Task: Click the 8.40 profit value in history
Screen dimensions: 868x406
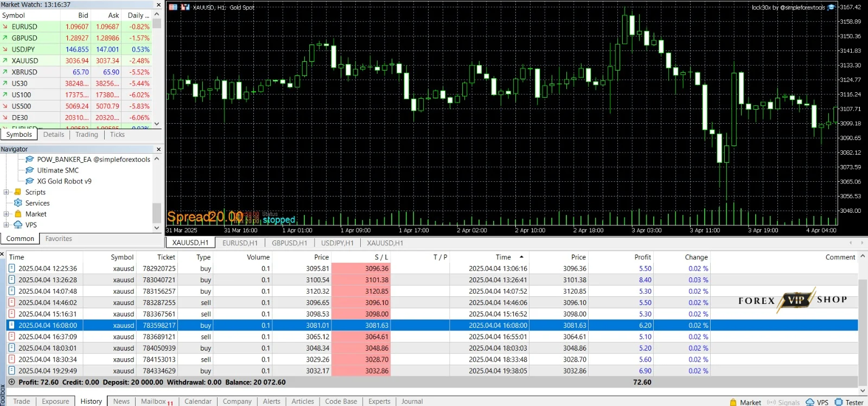Action: point(645,280)
